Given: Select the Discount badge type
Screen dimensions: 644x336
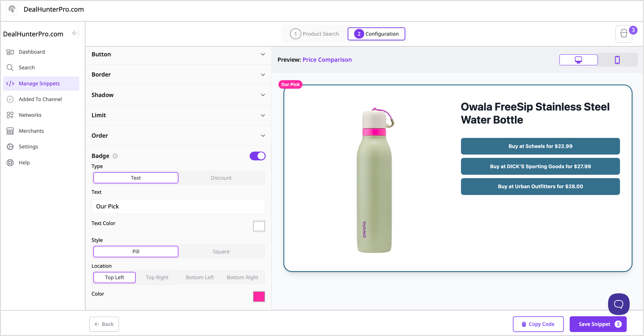Looking at the screenshot, I should (x=221, y=178).
